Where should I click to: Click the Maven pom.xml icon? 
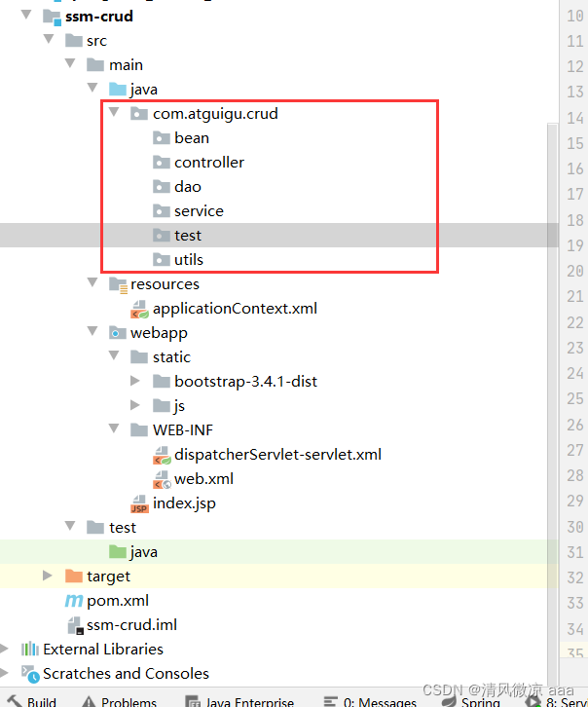pos(73,601)
